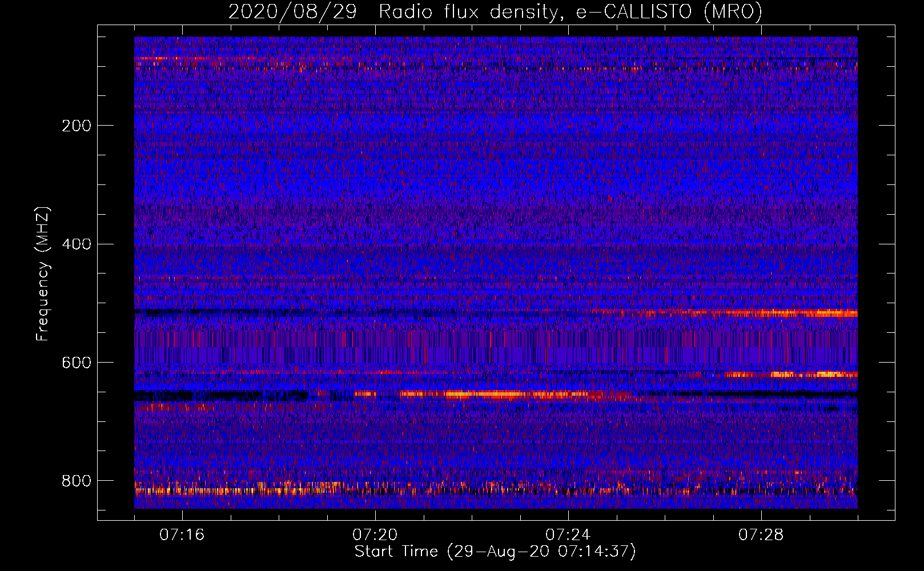The width and height of the screenshot is (924, 571).
Task: Click the 07:20 time tick label
Action: pos(375,535)
